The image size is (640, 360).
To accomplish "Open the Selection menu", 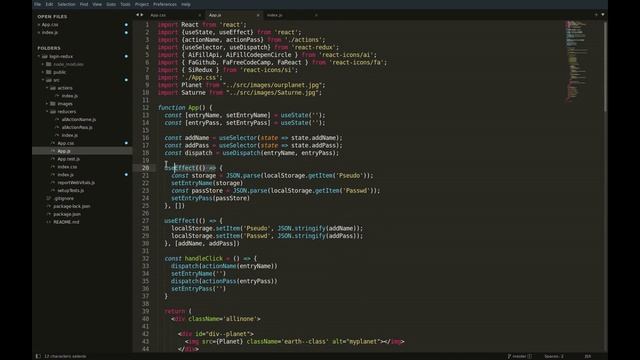I will point(66,4).
